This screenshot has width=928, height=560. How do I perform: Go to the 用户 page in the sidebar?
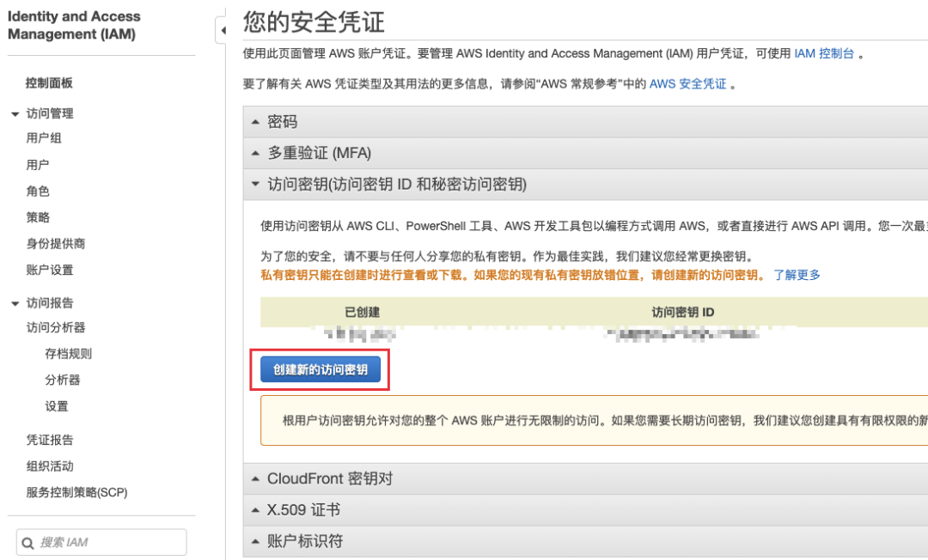pyautogui.click(x=38, y=164)
